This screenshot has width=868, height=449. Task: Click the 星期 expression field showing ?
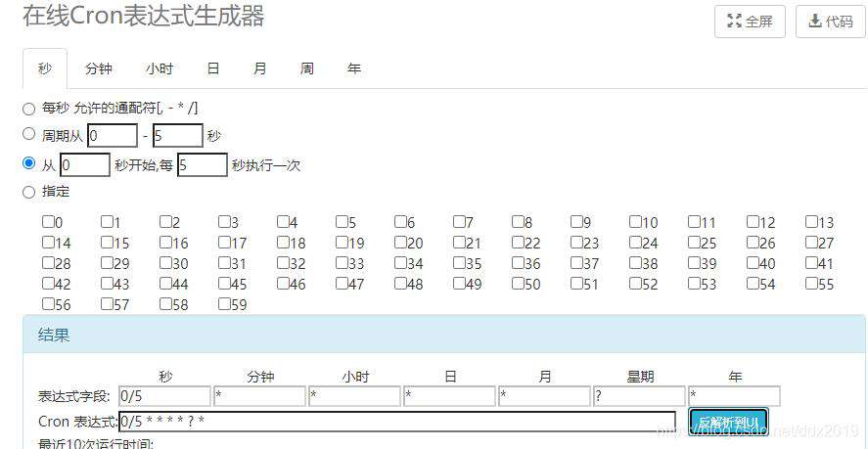coord(640,396)
